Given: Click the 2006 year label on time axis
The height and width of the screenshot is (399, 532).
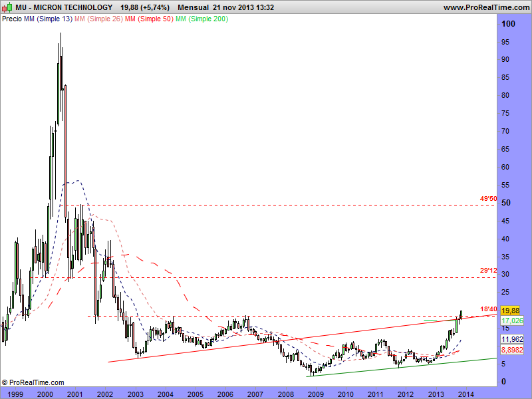Looking at the screenshot, I should pyautogui.click(x=225, y=394).
